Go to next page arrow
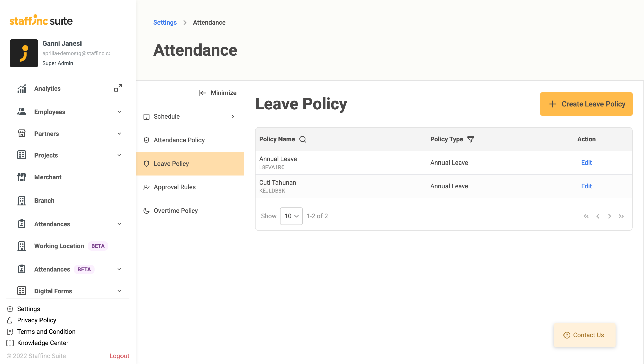Viewport: 644px width, 364px height. tap(609, 216)
